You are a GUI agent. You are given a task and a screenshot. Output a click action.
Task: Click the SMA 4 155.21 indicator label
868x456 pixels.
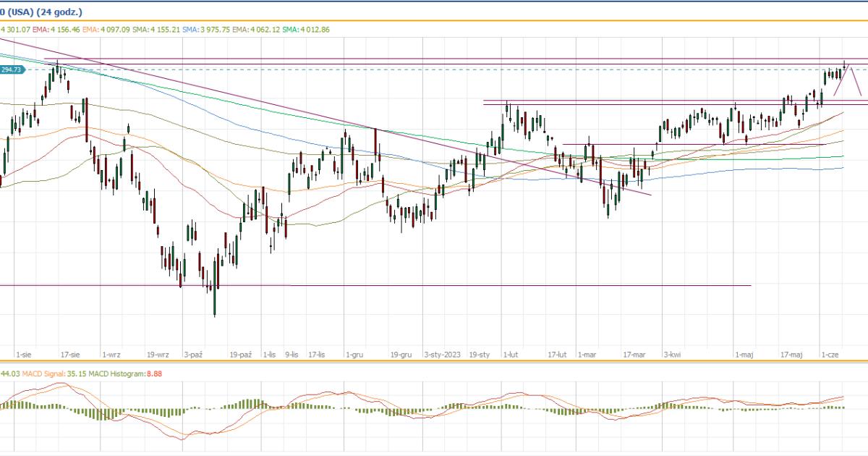click(x=158, y=30)
